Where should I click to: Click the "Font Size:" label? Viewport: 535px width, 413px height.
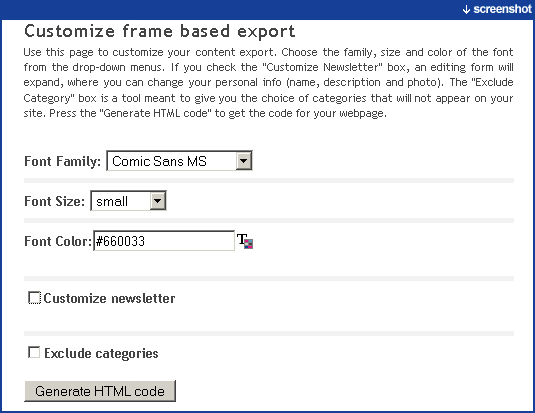tap(55, 201)
